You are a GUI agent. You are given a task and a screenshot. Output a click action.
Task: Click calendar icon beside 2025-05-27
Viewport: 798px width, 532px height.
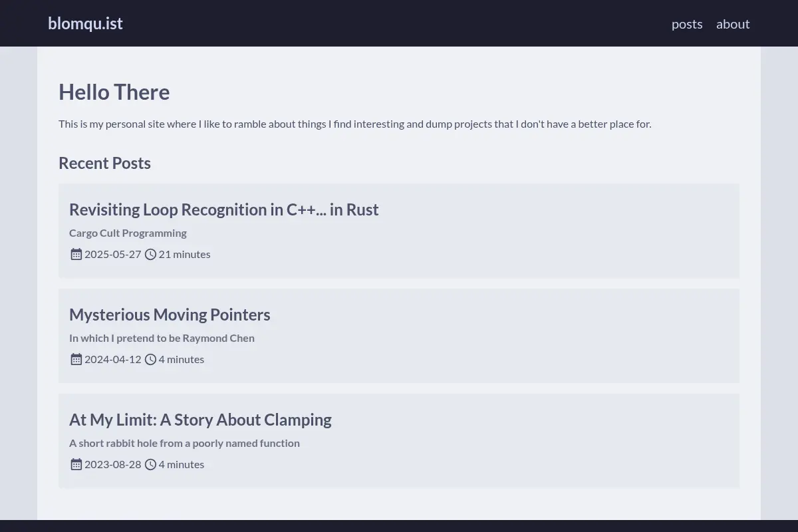(x=76, y=254)
